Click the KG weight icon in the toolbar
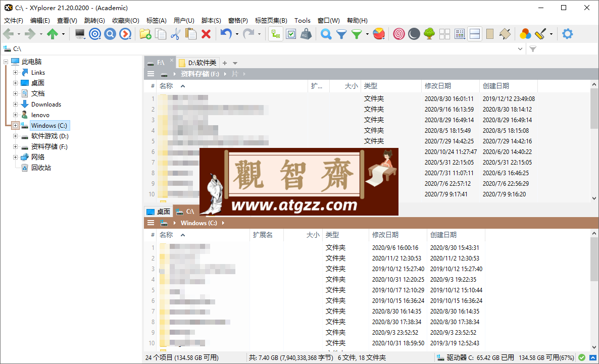This screenshot has width=599, height=364. coord(306,34)
